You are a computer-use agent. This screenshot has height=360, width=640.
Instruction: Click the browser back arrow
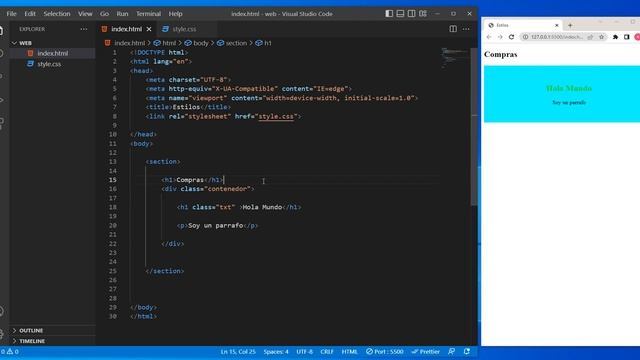point(489,37)
